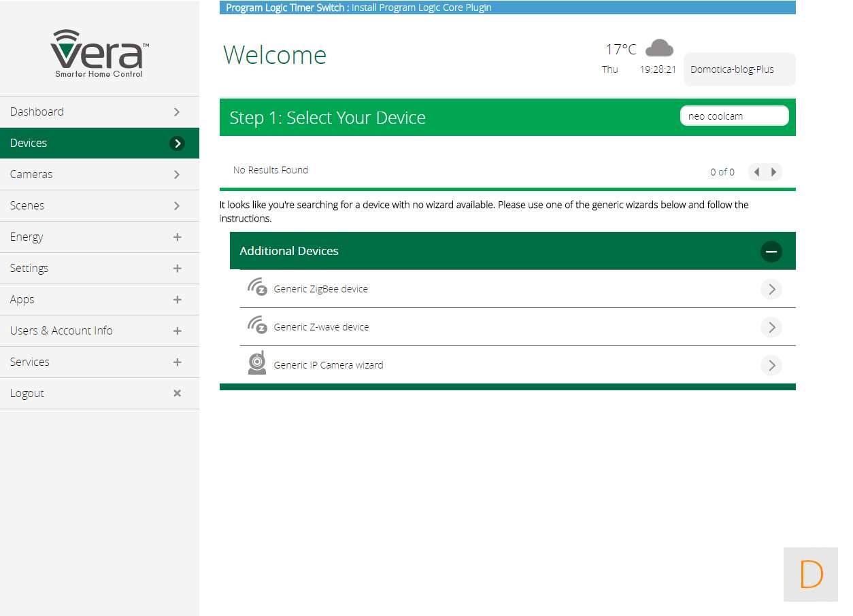
Task: Open the Dashboard menu item
Action: [x=99, y=112]
